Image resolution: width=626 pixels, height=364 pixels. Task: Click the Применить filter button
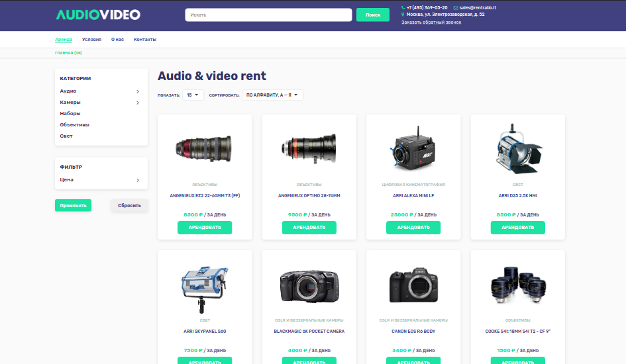click(x=73, y=205)
